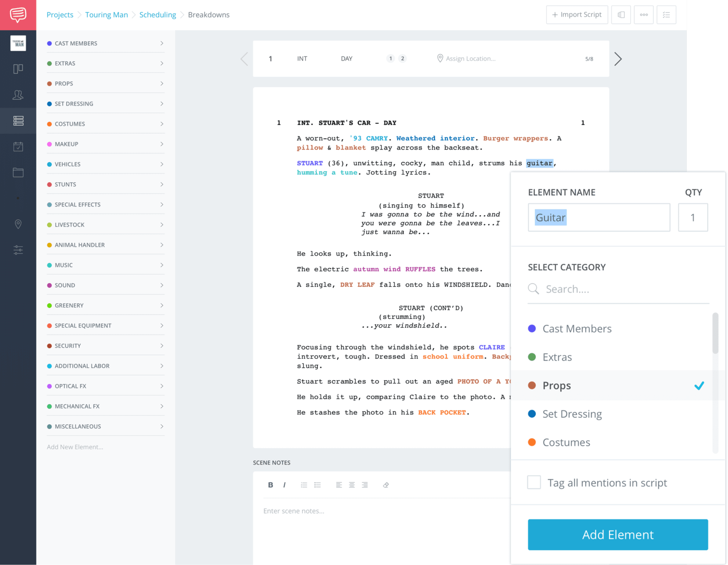Toggle the script panel layout icon
Screen dimensions: 728x565
tap(621, 15)
